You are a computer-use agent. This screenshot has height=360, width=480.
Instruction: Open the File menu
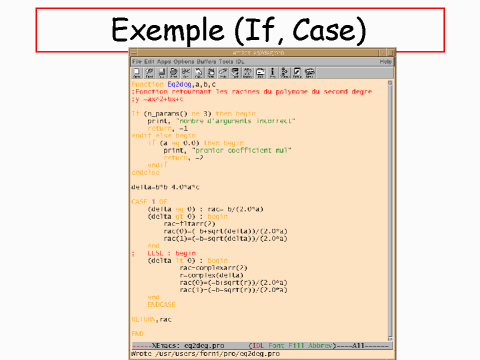137,62
